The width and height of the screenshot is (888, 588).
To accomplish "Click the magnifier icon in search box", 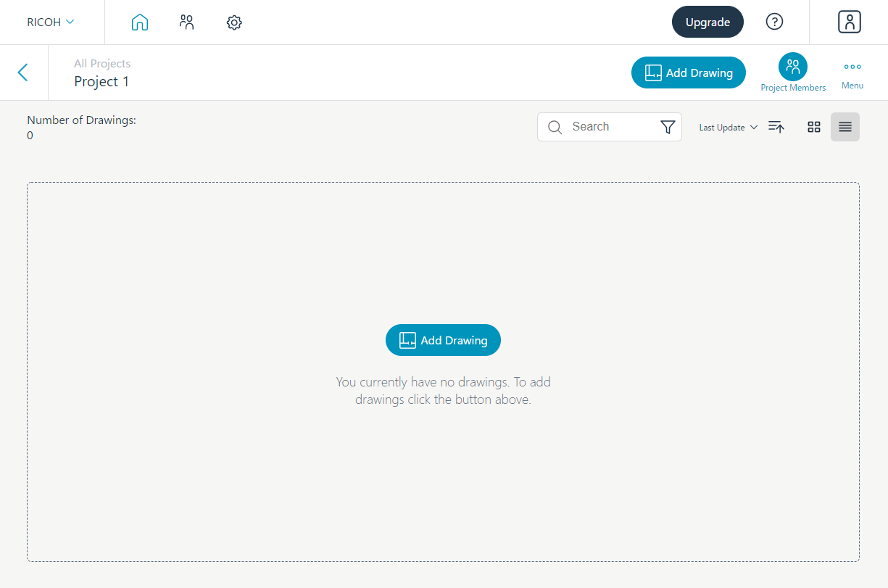I will click(x=555, y=128).
